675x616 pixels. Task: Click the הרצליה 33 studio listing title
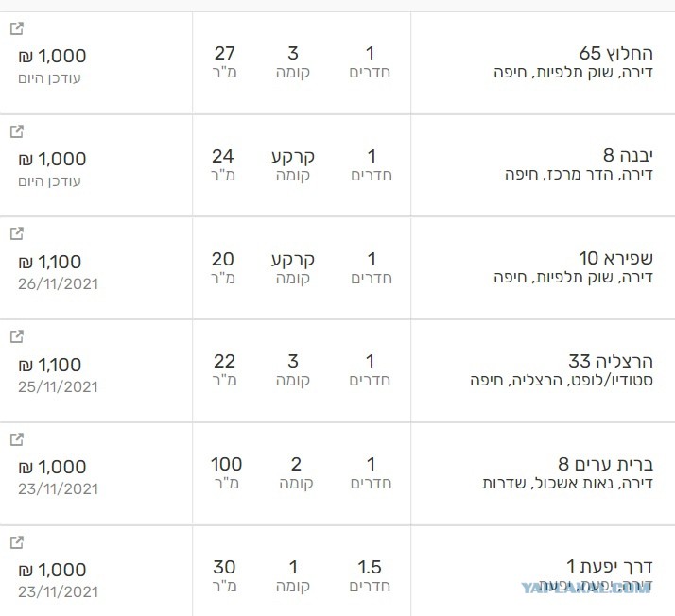click(x=611, y=361)
